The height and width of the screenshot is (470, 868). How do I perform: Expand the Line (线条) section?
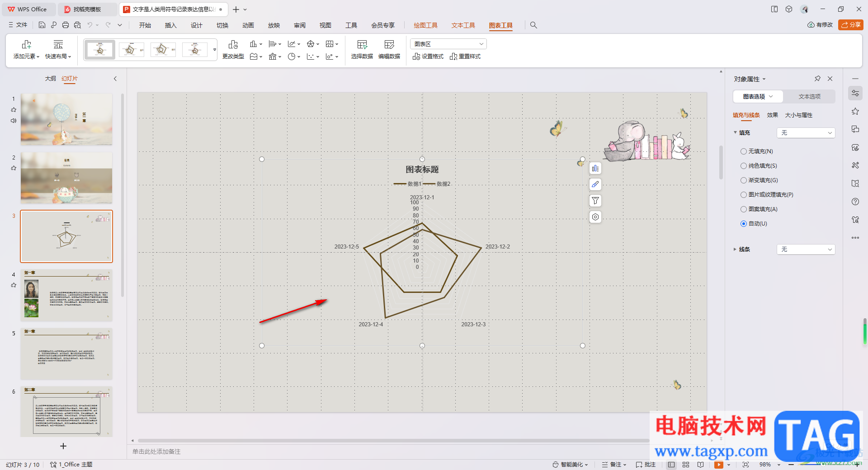735,249
